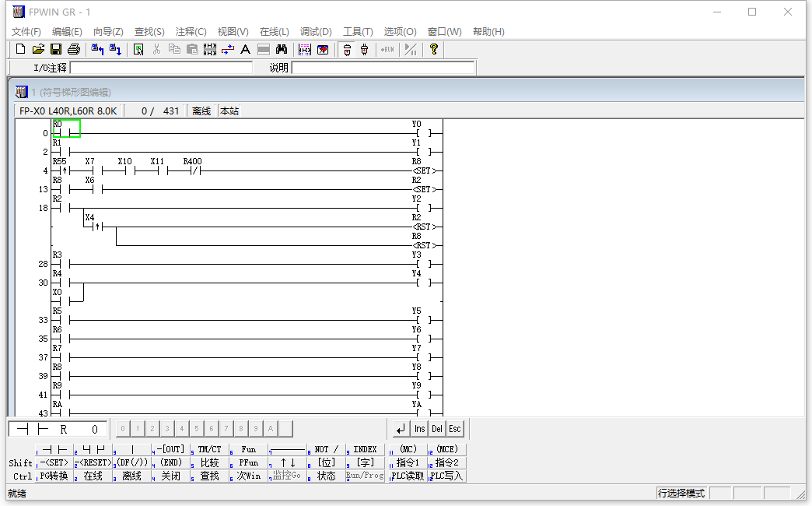Click the Copy icon
The width and height of the screenshot is (812, 506).
pyautogui.click(x=174, y=49)
